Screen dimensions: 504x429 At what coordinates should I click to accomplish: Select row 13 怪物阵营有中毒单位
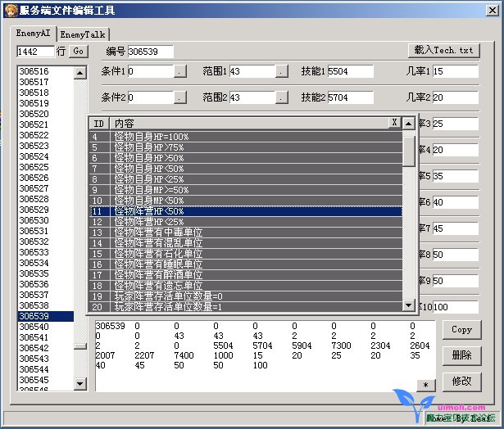point(246,233)
